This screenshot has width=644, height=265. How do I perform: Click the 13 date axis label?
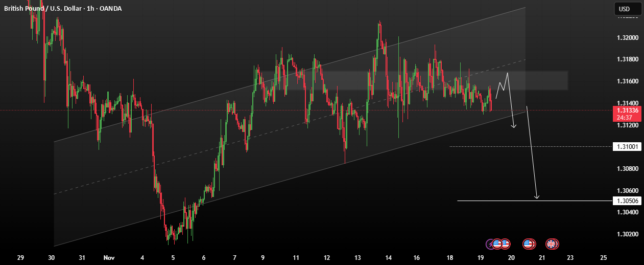[357, 258]
